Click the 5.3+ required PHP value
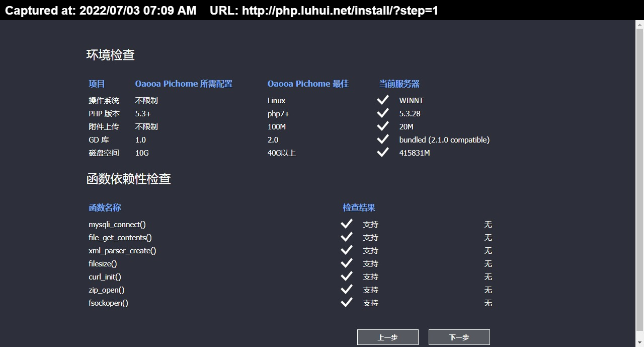Screen dimensions: 644x347 point(143,113)
